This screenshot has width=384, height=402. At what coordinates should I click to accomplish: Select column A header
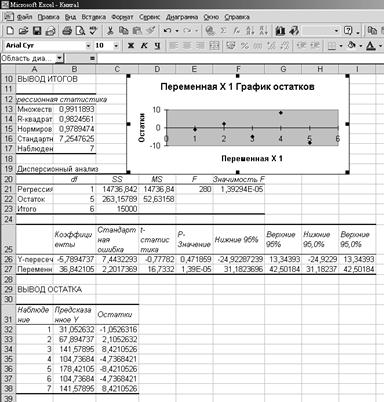coord(34,69)
